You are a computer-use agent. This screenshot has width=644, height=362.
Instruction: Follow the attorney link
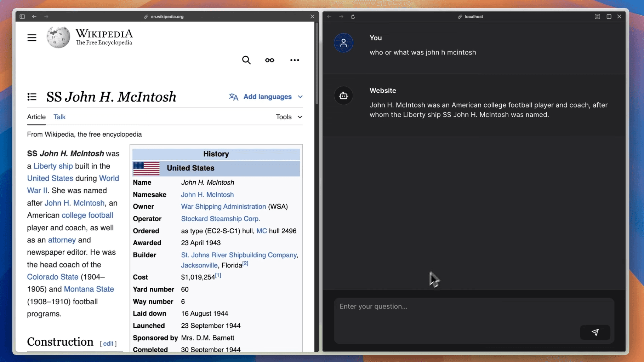(62, 240)
